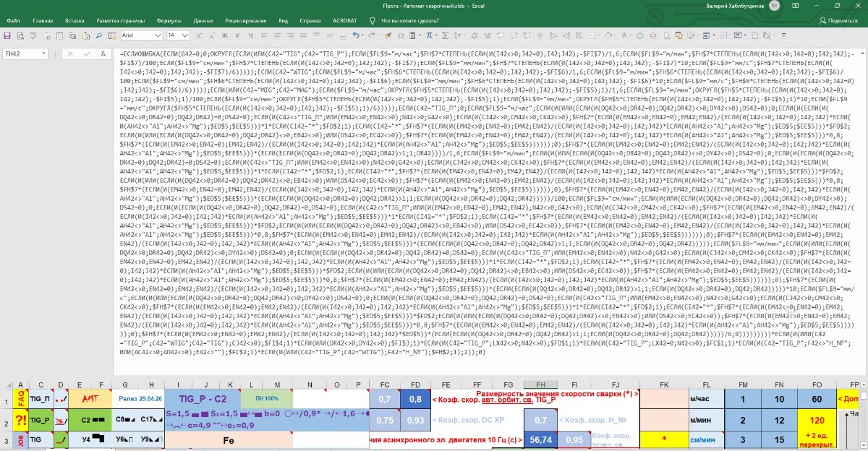
Task: Open the Arial font name dropdown
Action: 158,35
